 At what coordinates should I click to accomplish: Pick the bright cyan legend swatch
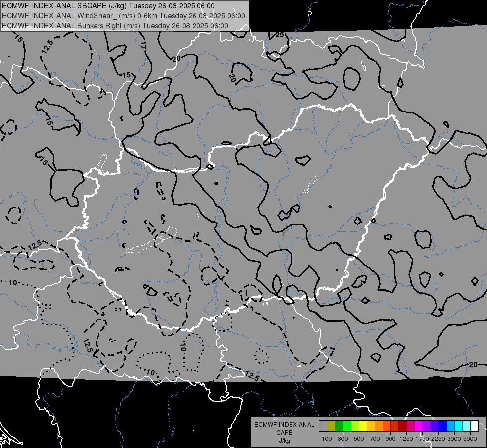[459, 426]
